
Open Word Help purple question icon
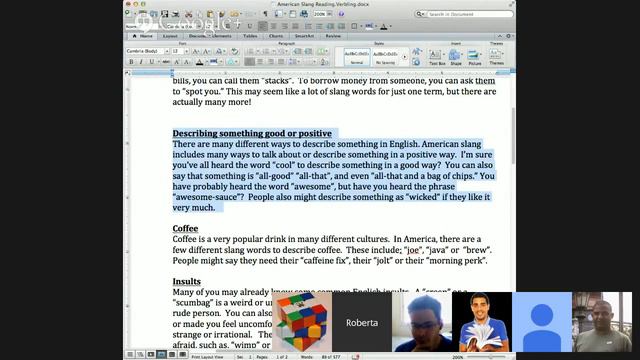click(x=341, y=14)
